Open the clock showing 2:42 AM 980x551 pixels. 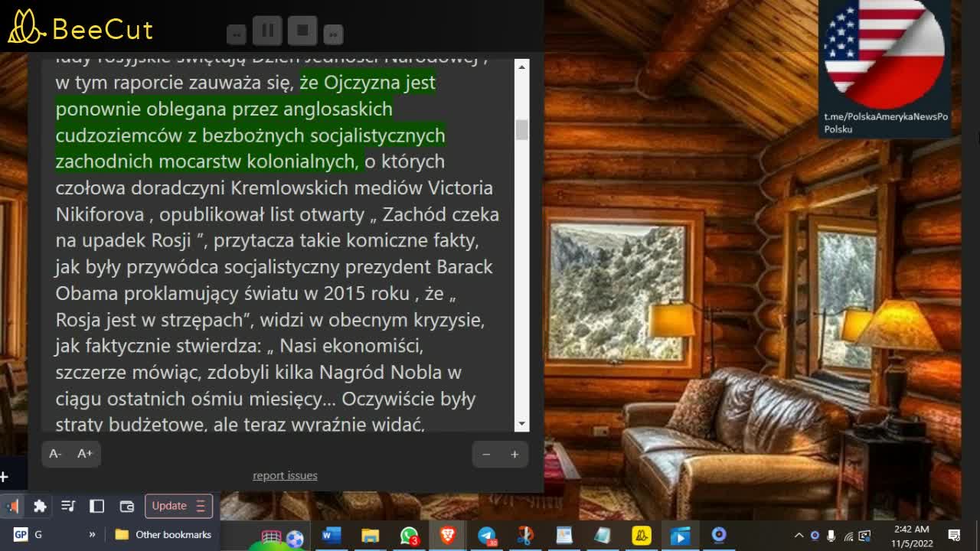[910, 536]
